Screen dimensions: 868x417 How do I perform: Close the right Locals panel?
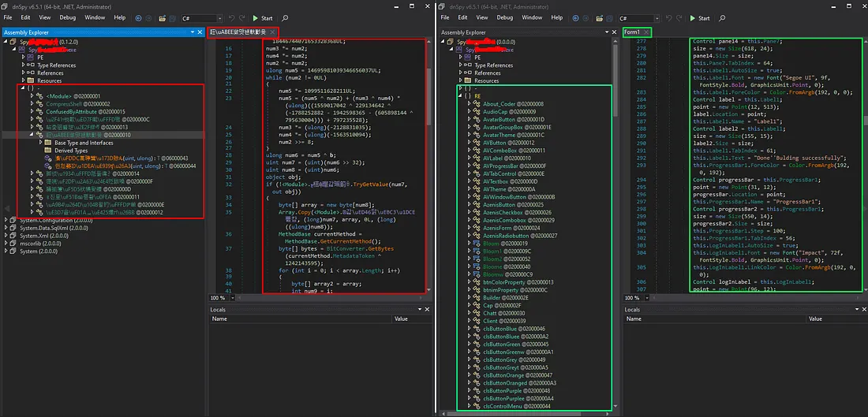[x=864, y=310]
